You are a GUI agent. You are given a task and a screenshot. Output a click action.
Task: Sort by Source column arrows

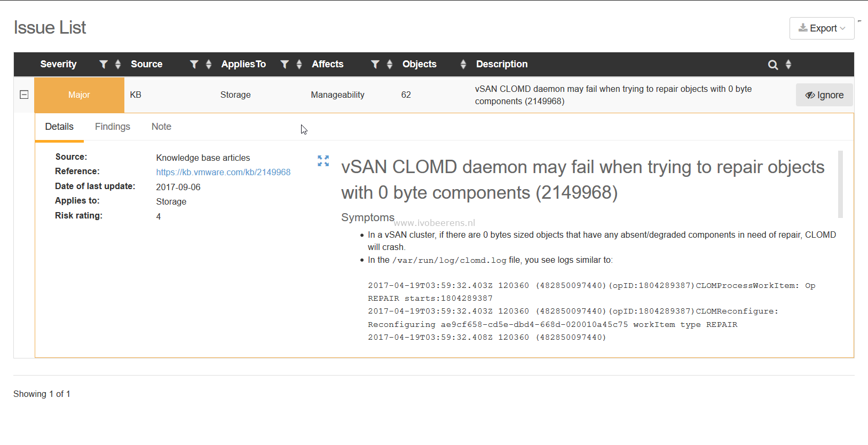tap(209, 64)
